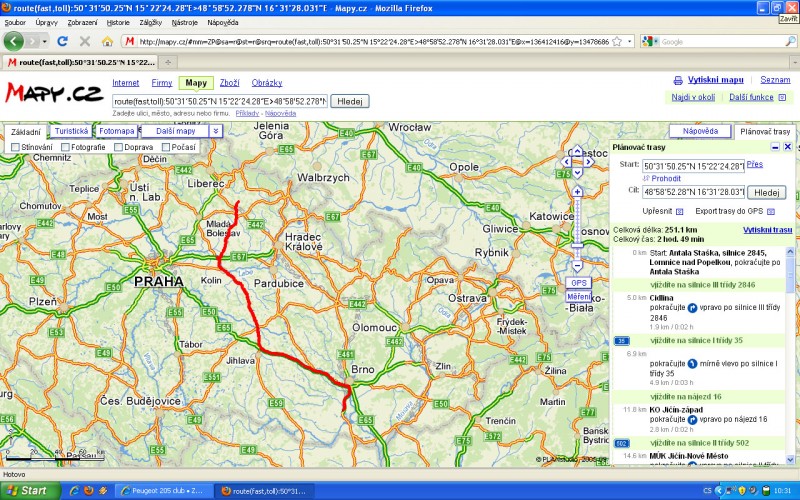The image size is (800, 500).
Task: Check the Počasí weather checkbox
Action: click(x=165, y=148)
